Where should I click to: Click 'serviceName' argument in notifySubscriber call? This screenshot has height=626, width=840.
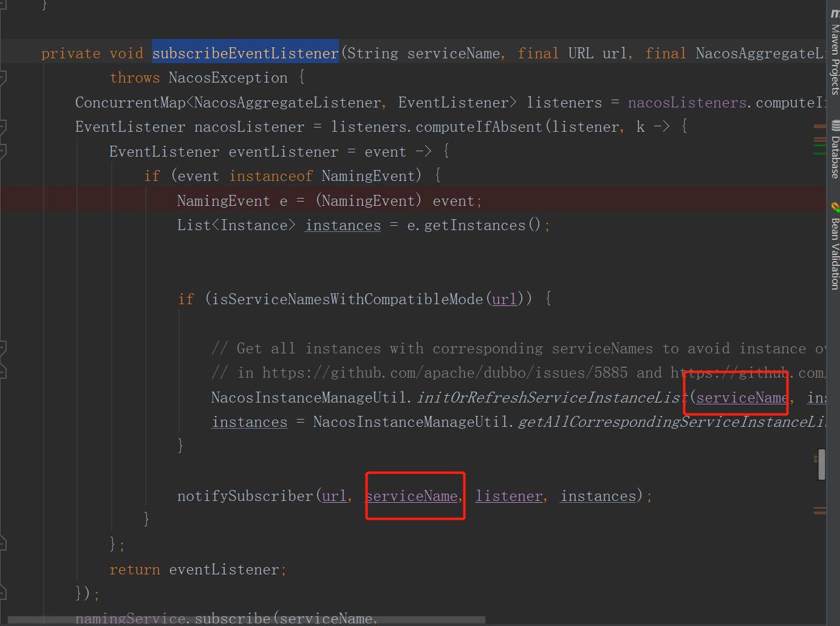412,496
